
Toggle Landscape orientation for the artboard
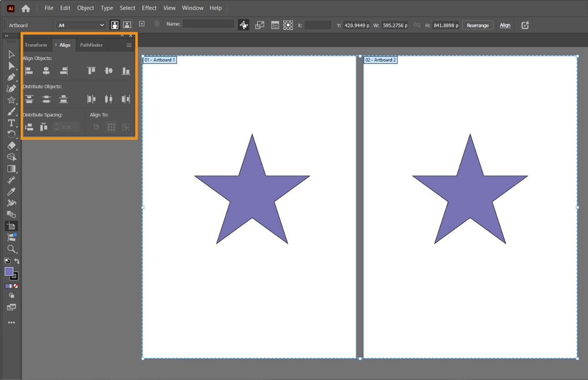click(x=126, y=25)
